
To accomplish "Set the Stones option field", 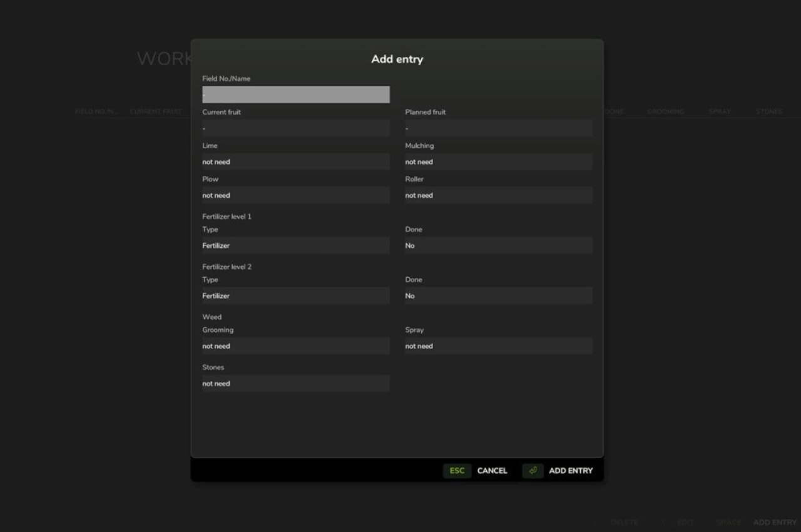I will pyautogui.click(x=295, y=384).
